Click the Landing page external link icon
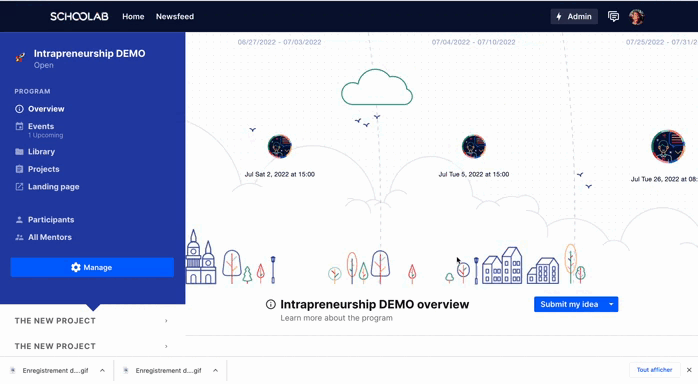 pyautogui.click(x=19, y=187)
